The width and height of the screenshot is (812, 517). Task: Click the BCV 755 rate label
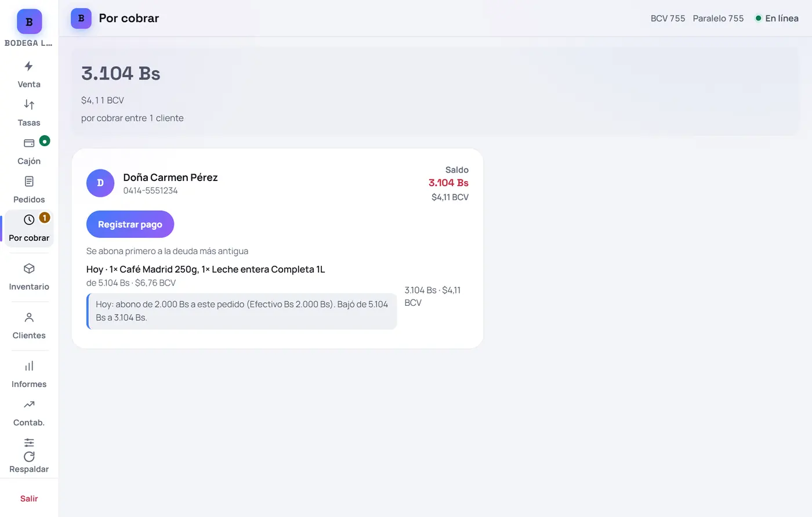pyautogui.click(x=668, y=19)
